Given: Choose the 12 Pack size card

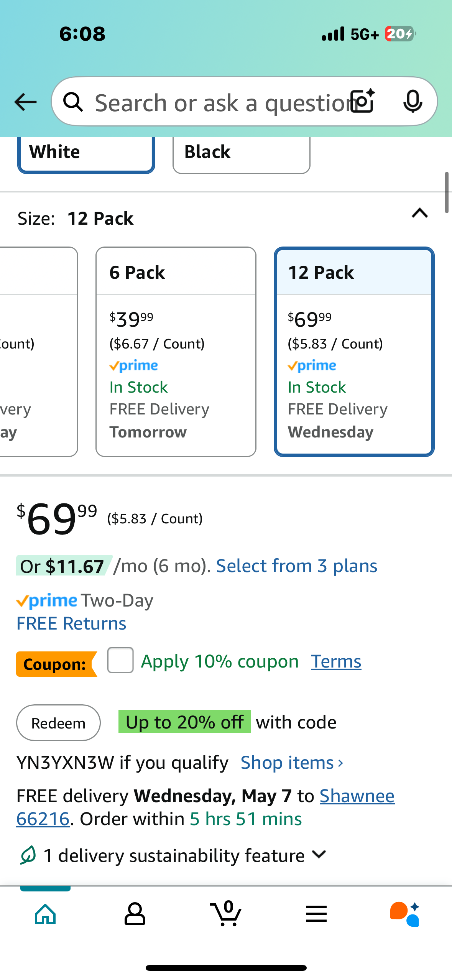Looking at the screenshot, I should (354, 352).
